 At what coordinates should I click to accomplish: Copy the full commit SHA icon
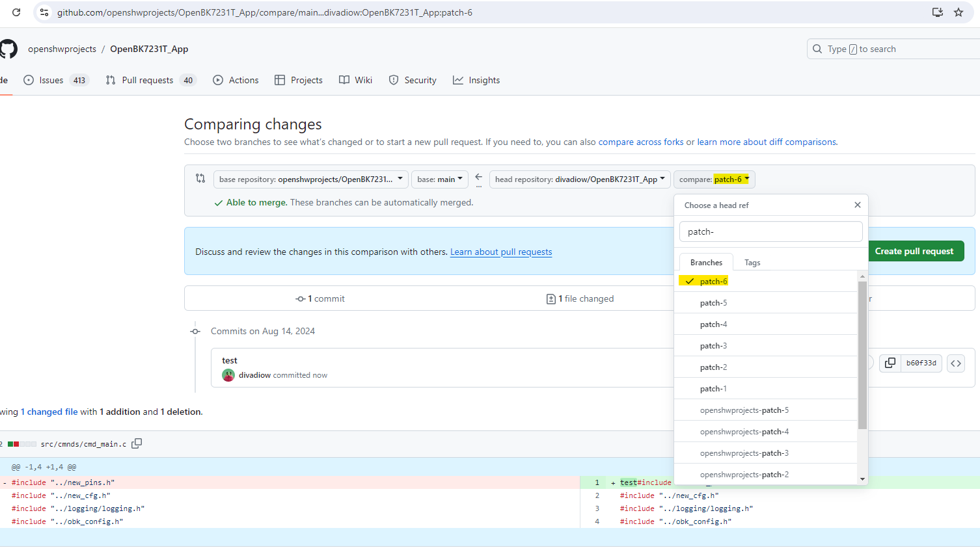(x=890, y=363)
